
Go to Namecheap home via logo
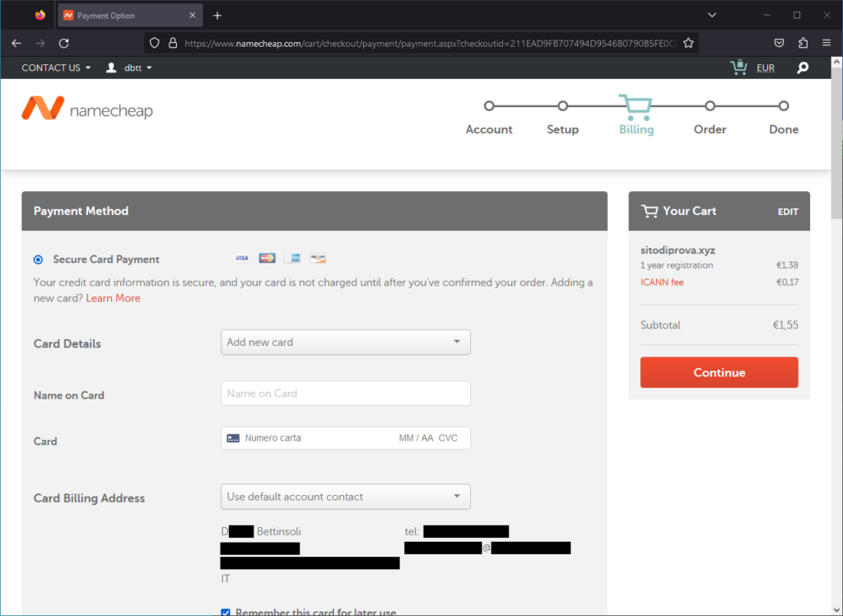[x=87, y=108]
